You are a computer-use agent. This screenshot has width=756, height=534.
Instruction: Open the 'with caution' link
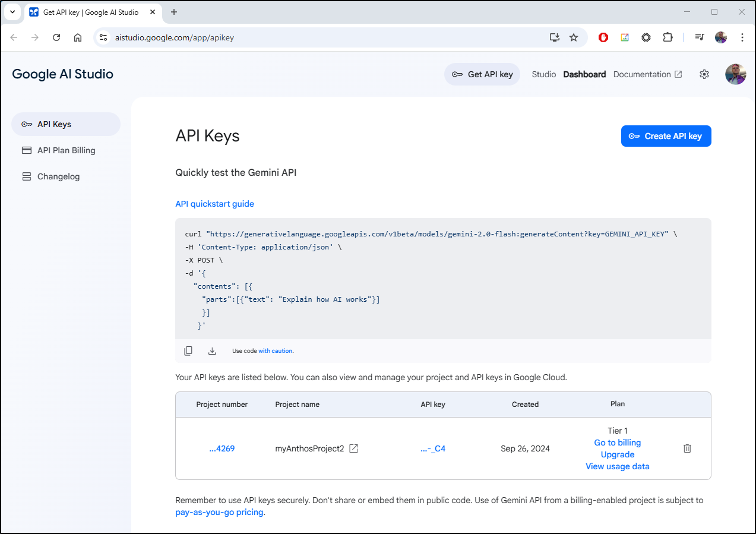click(276, 351)
